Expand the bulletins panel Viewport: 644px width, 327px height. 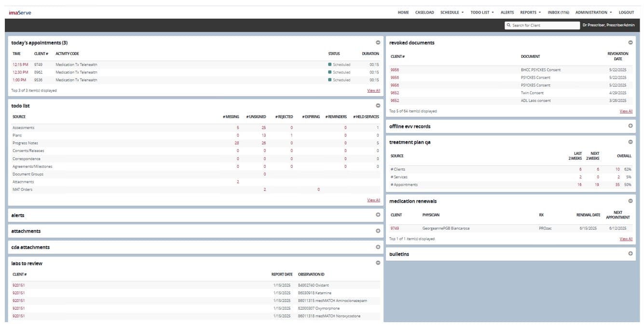pos(630,254)
